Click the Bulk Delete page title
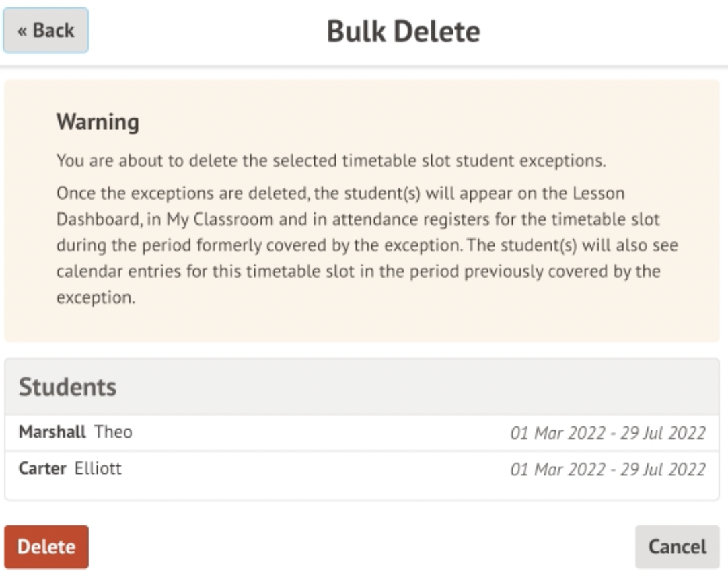 tap(404, 32)
